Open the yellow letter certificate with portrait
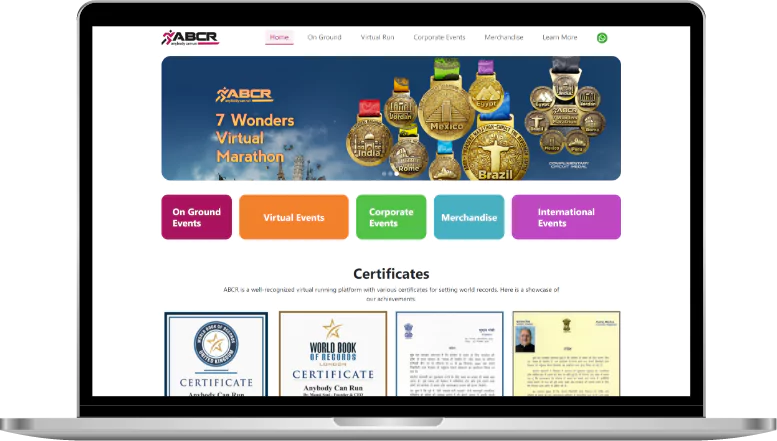The width and height of the screenshot is (777, 441). tap(566, 354)
